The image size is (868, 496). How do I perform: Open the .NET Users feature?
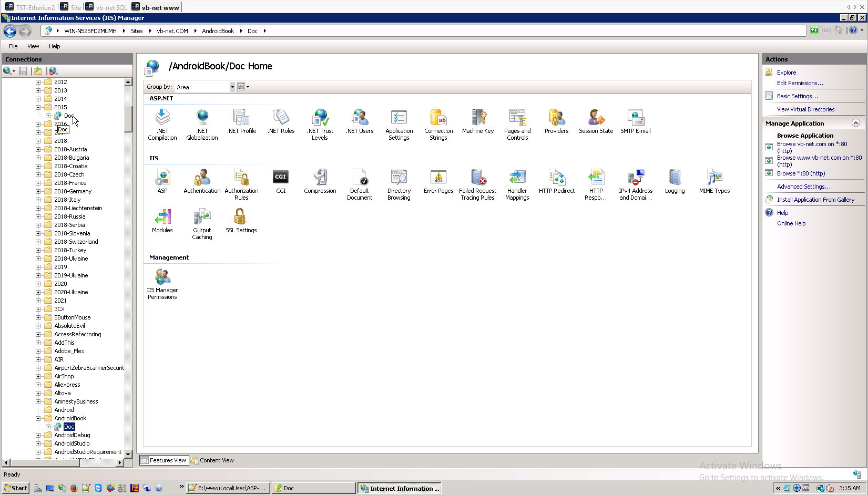(360, 121)
